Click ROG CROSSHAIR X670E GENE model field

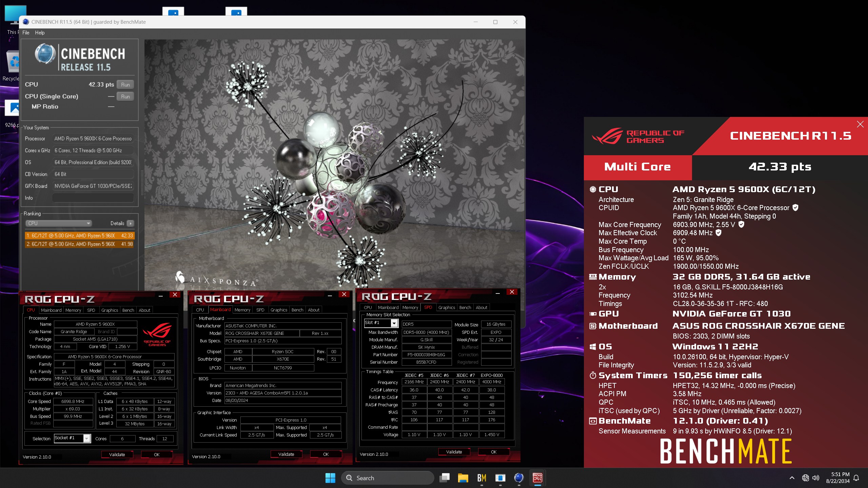(262, 333)
